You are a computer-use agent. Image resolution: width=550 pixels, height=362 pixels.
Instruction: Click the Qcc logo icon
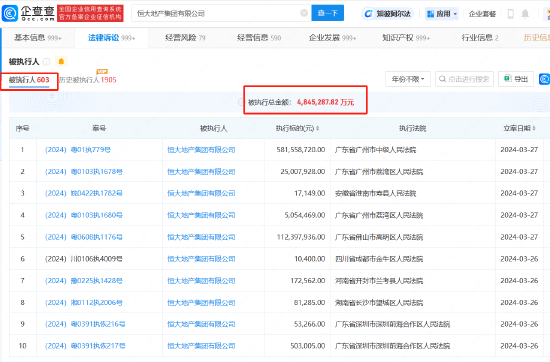pos(9,13)
